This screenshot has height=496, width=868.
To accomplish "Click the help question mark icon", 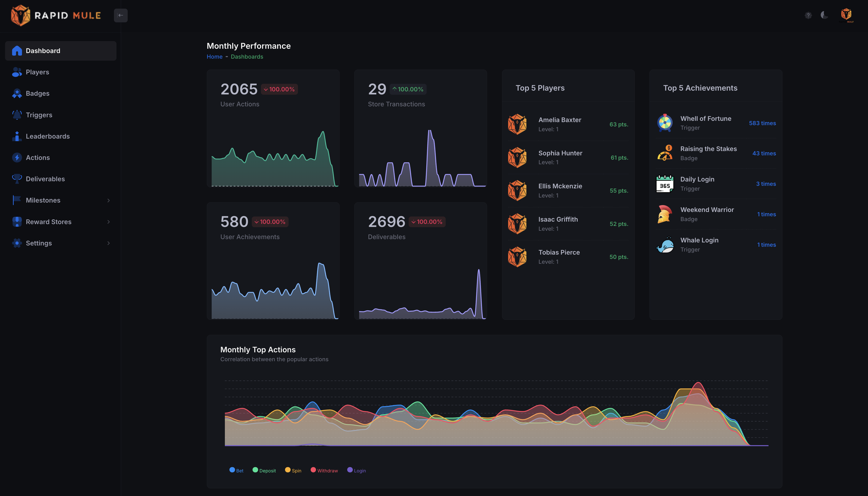I will pyautogui.click(x=808, y=15).
